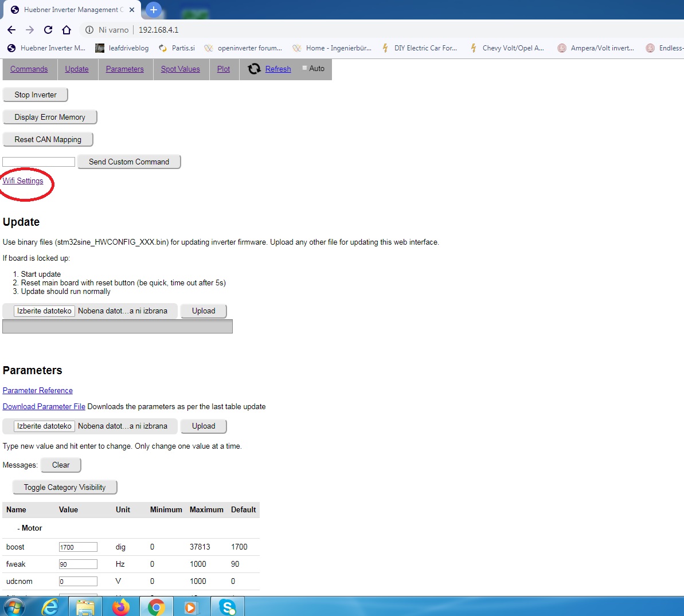Open a new browser tab
The width and height of the screenshot is (684, 616).
coord(153,10)
